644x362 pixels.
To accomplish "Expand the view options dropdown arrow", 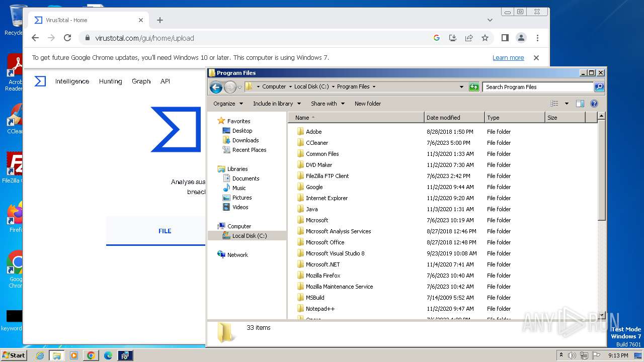I will point(567,104).
